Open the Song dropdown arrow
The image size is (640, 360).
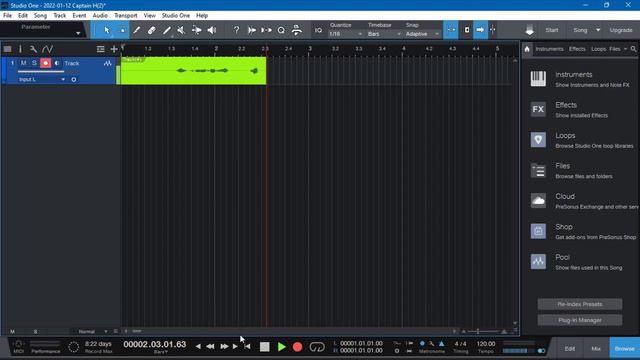coord(598,30)
